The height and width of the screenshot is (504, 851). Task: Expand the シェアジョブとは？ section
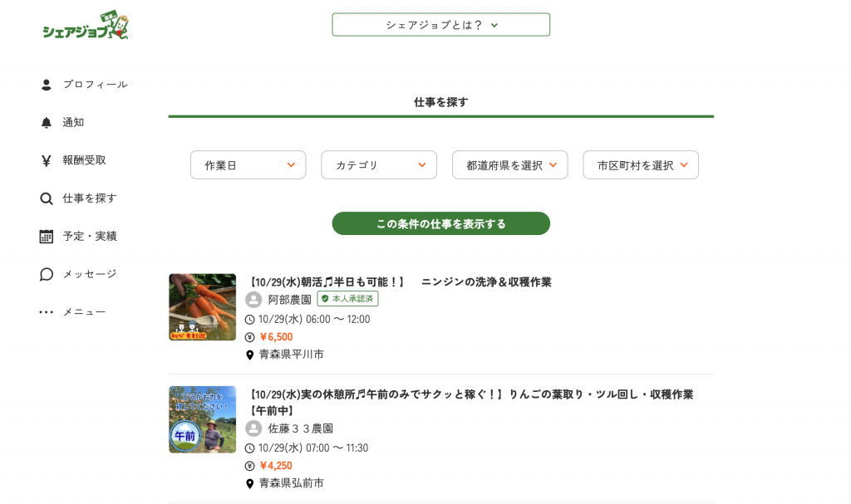coord(440,25)
